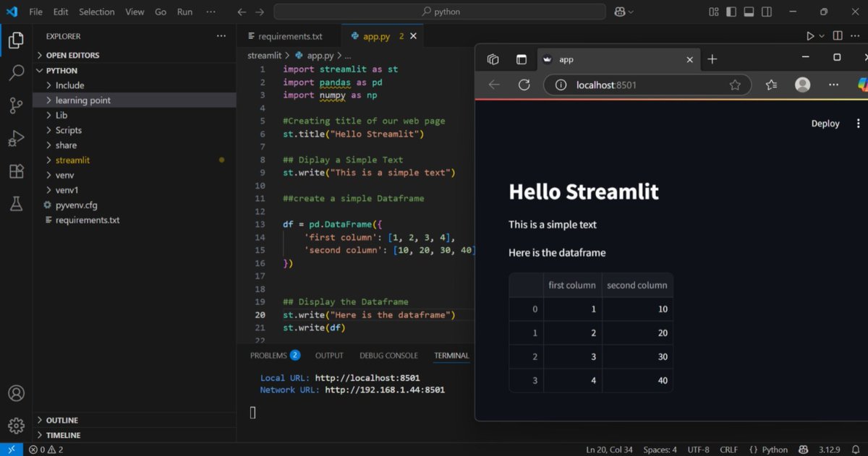Open the Manage gear in activity bar
Viewport: 868px width, 456px height.
(x=16, y=425)
